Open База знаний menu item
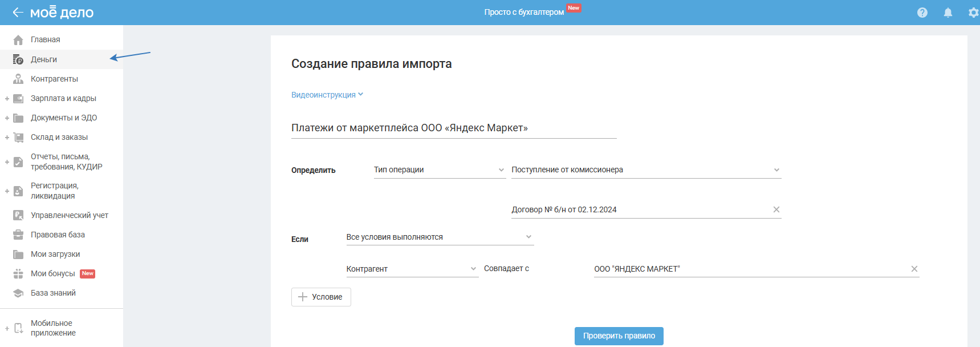Viewport: 980px width, 347px height. pos(53,293)
